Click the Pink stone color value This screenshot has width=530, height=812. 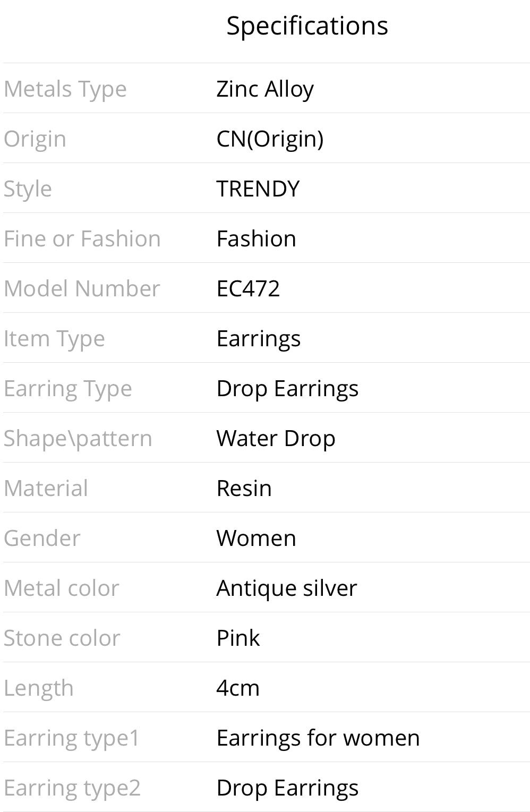point(238,638)
